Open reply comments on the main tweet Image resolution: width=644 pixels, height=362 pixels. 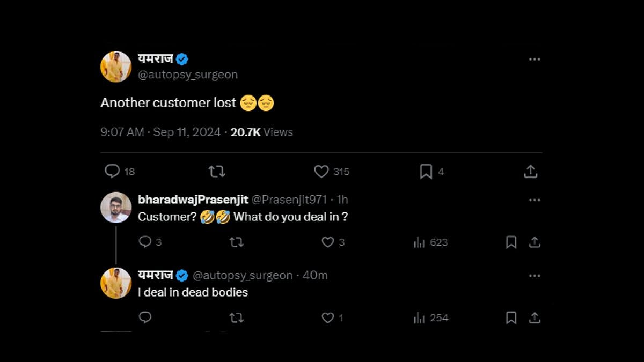(112, 171)
